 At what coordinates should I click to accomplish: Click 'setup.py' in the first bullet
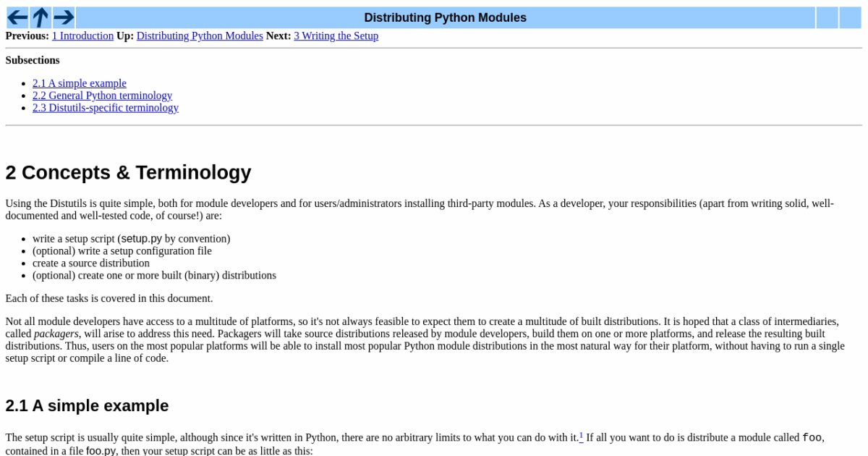click(x=141, y=239)
